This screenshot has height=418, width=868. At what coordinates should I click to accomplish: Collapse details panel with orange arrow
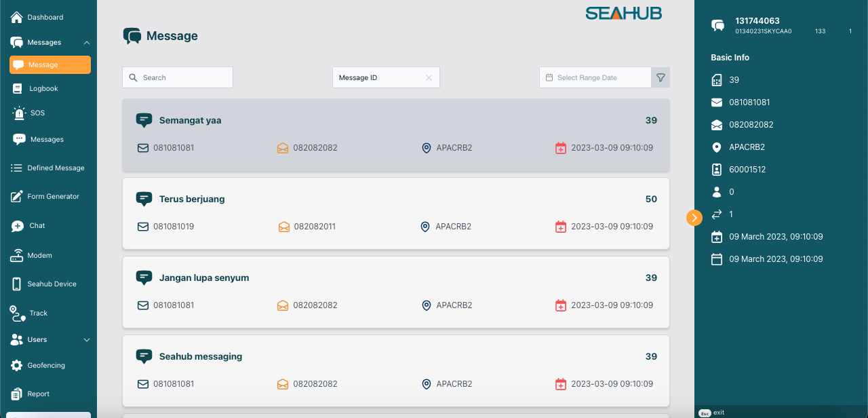click(x=694, y=217)
